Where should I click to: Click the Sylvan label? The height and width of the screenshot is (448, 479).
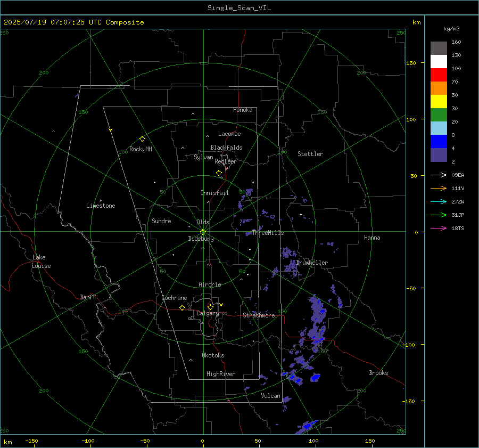[203, 157]
